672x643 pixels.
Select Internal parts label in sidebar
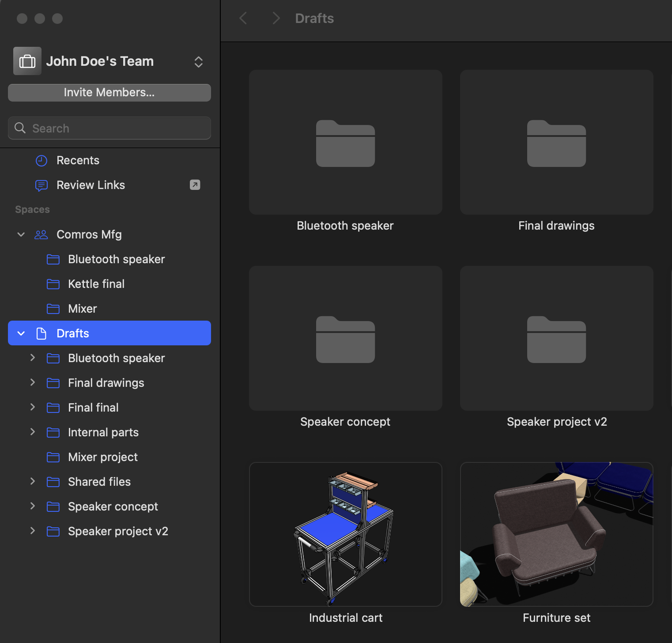point(103,432)
